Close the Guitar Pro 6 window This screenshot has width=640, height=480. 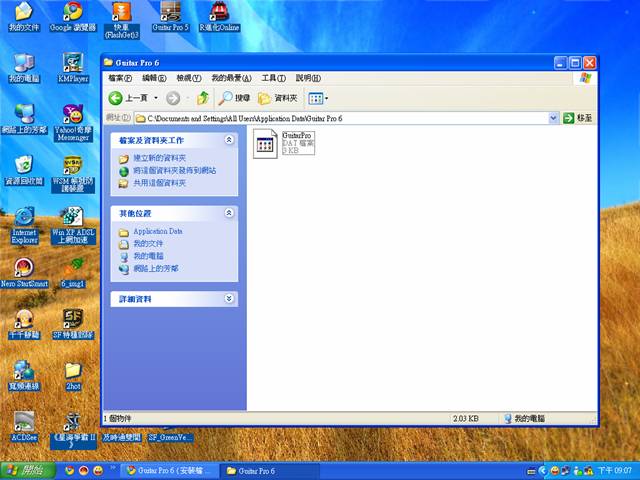(x=589, y=63)
